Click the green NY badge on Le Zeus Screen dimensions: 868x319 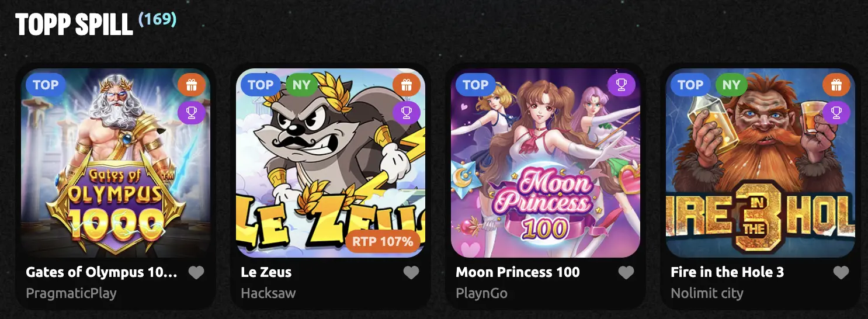point(301,85)
